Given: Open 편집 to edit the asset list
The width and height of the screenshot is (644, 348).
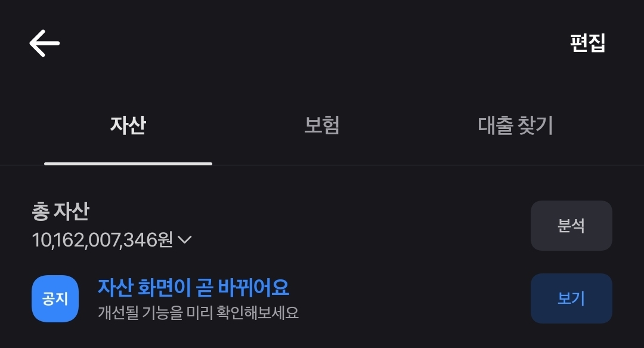Looking at the screenshot, I should pos(588,43).
